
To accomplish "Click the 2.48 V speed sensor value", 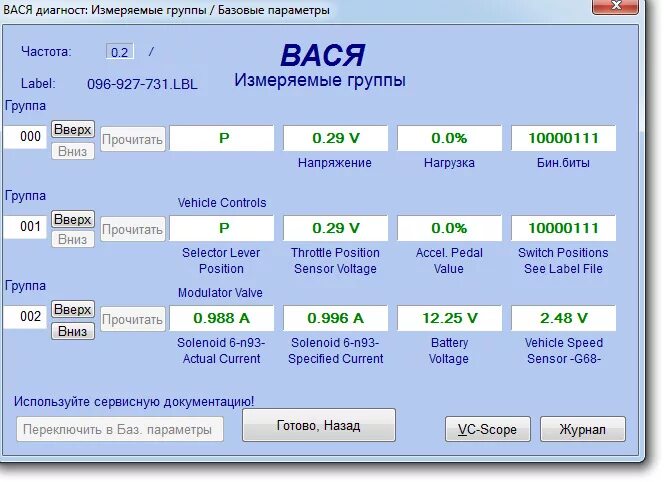I will (564, 318).
